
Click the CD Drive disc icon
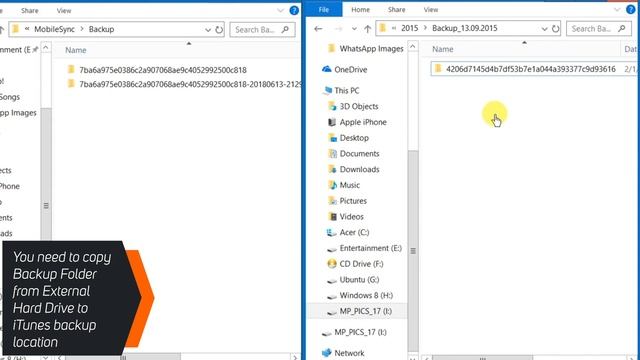click(x=332, y=264)
